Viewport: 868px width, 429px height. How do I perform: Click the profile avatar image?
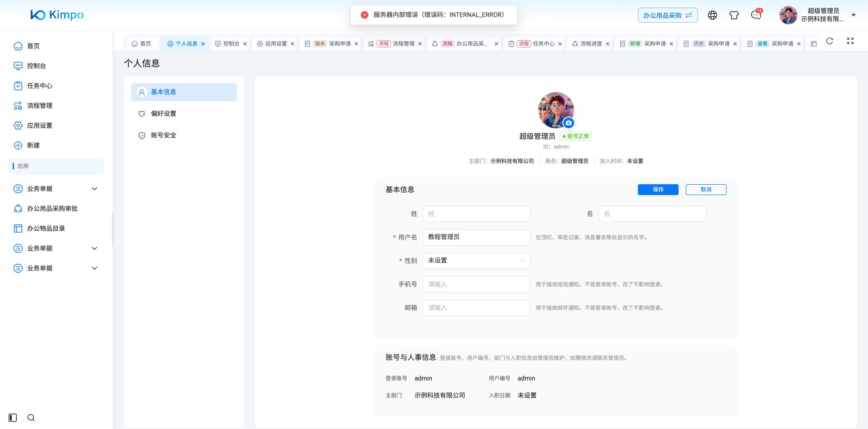tap(556, 110)
